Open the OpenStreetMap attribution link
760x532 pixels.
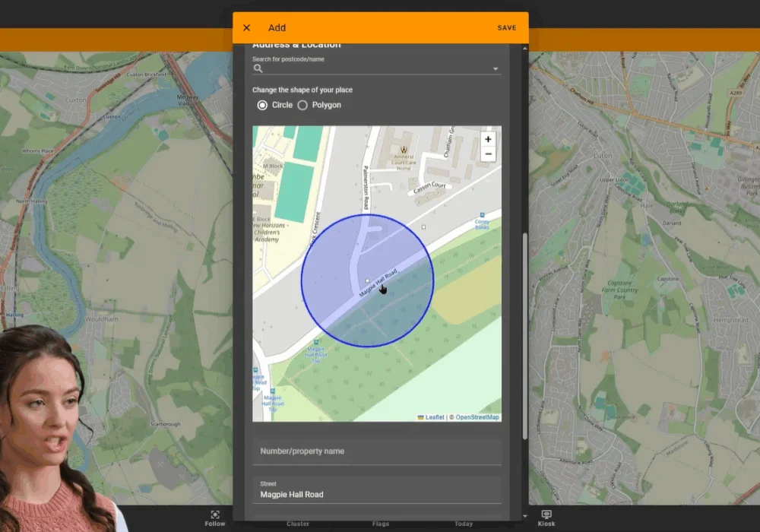(477, 417)
